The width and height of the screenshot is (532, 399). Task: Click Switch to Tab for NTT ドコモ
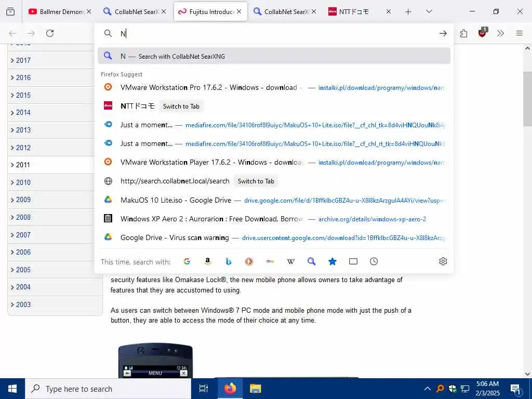click(x=181, y=106)
